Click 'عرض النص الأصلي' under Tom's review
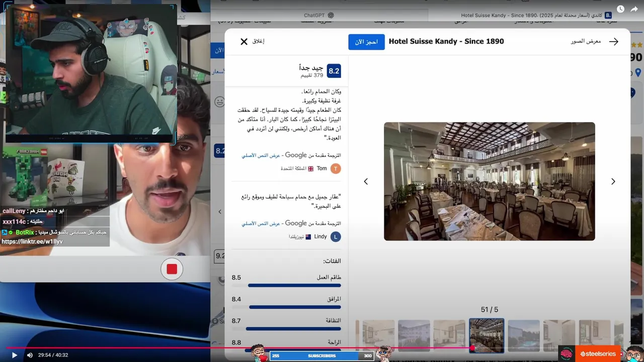The width and height of the screenshot is (644, 362). tap(261, 156)
